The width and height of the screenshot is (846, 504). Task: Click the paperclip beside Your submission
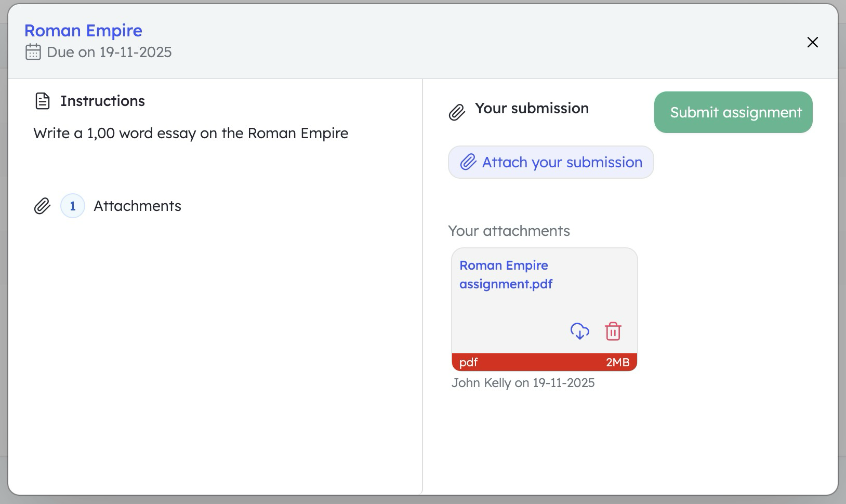(456, 112)
